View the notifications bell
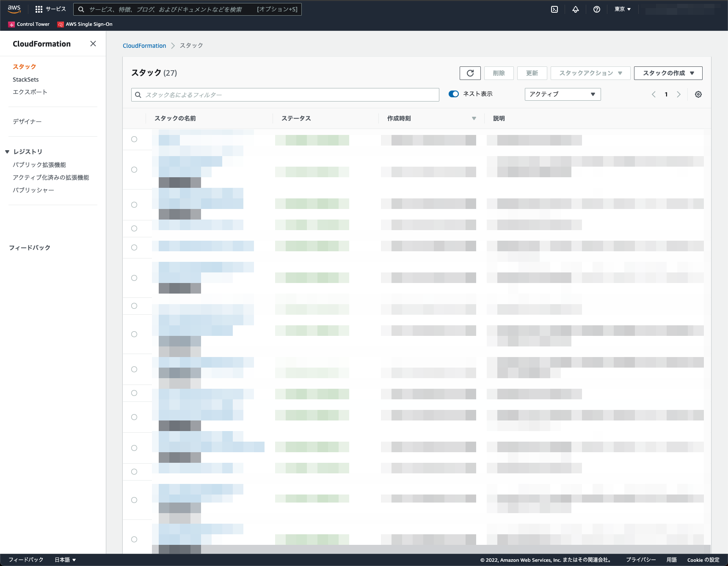 tap(576, 9)
